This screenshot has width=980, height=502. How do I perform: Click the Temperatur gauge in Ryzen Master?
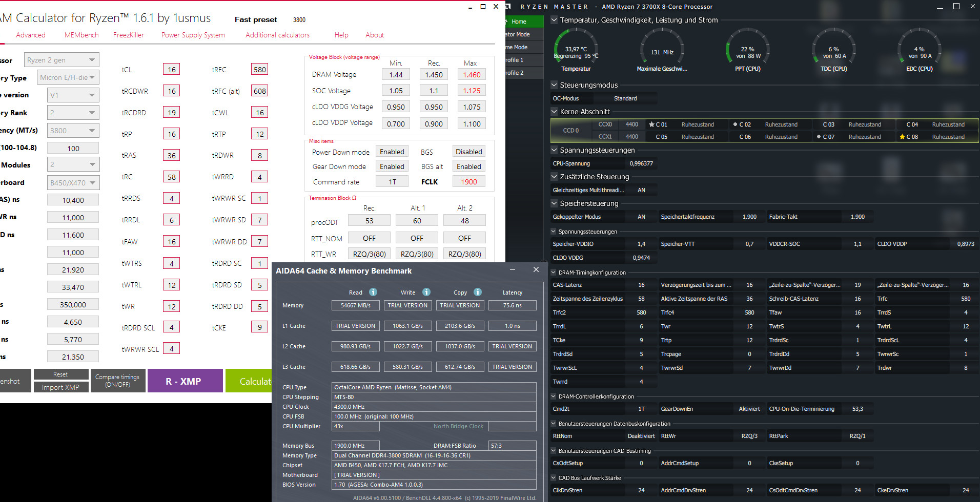point(576,50)
